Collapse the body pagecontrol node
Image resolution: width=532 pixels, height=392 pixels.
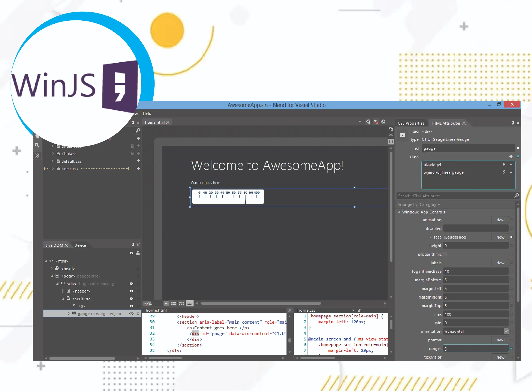click(52, 276)
